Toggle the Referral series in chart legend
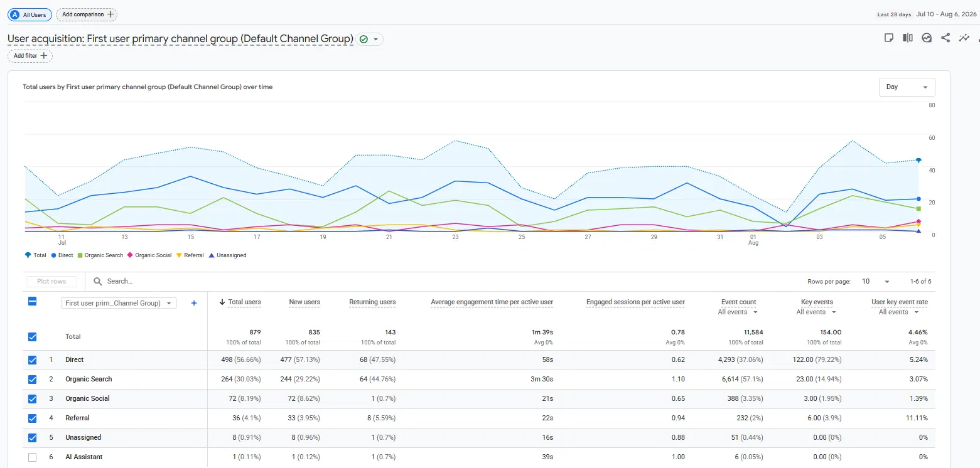 click(x=190, y=255)
